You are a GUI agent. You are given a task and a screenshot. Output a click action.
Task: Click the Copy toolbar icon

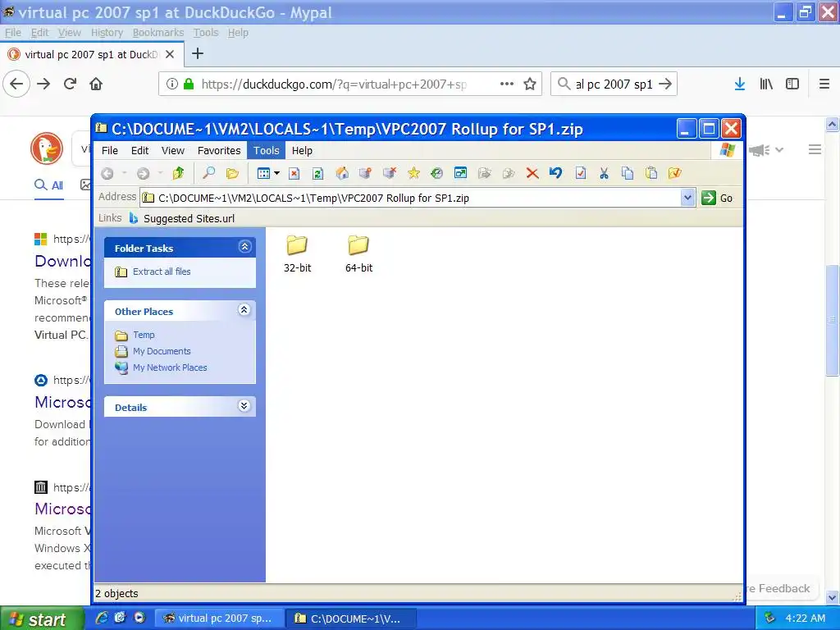628,173
